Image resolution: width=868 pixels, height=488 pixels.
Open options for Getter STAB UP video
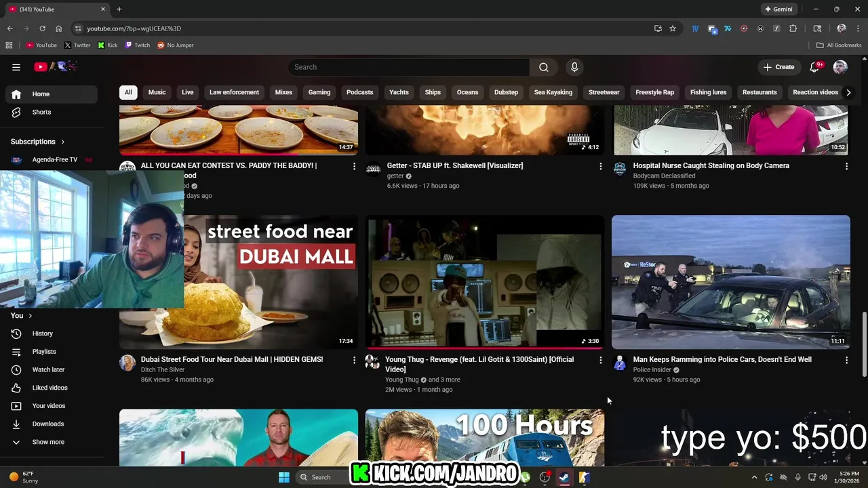[x=600, y=166]
